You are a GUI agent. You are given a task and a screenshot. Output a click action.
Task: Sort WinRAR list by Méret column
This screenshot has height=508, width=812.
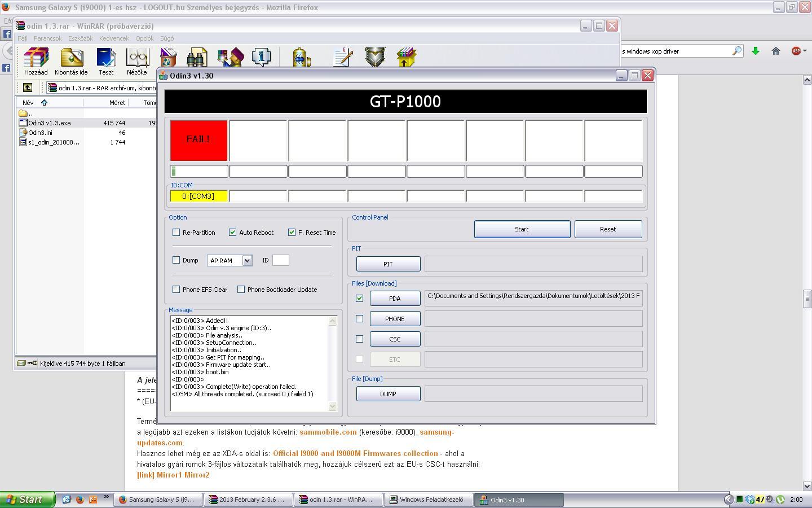[x=106, y=102]
